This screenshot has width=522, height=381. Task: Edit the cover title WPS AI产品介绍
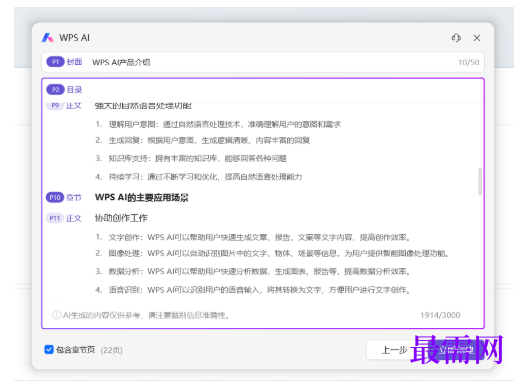pos(121,62)
